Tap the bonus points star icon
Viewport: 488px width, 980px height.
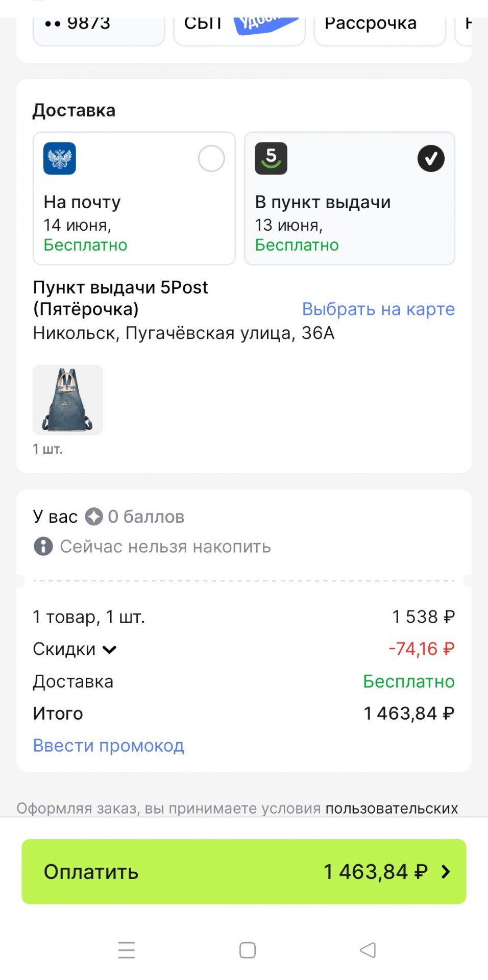[x=94, y=517]
